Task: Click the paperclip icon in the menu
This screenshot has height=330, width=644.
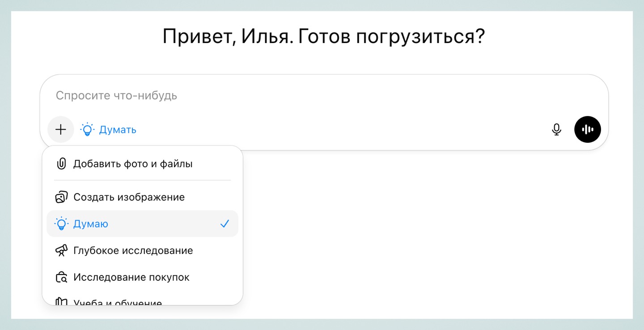Action: [x=61, y=164]
